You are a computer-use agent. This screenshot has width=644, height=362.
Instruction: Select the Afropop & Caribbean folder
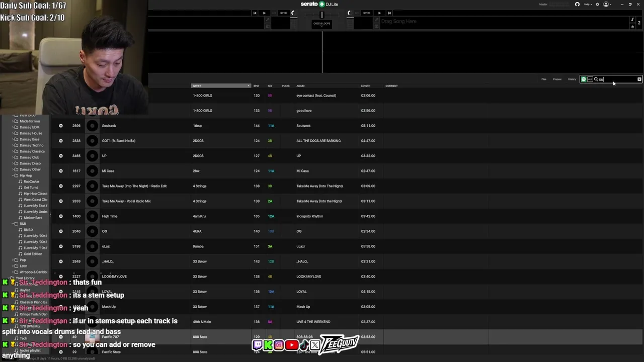point(33,272)
